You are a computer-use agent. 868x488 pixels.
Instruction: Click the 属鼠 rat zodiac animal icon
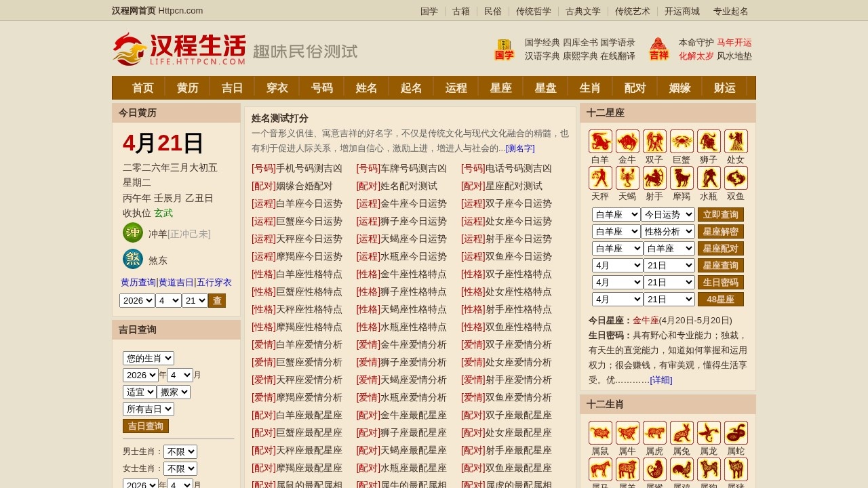point(599,432)
